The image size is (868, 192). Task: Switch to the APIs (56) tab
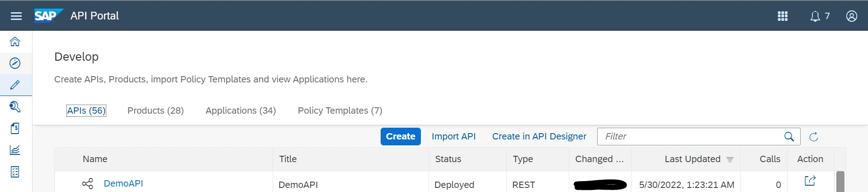pyautogui.click(x=86, y=110)
